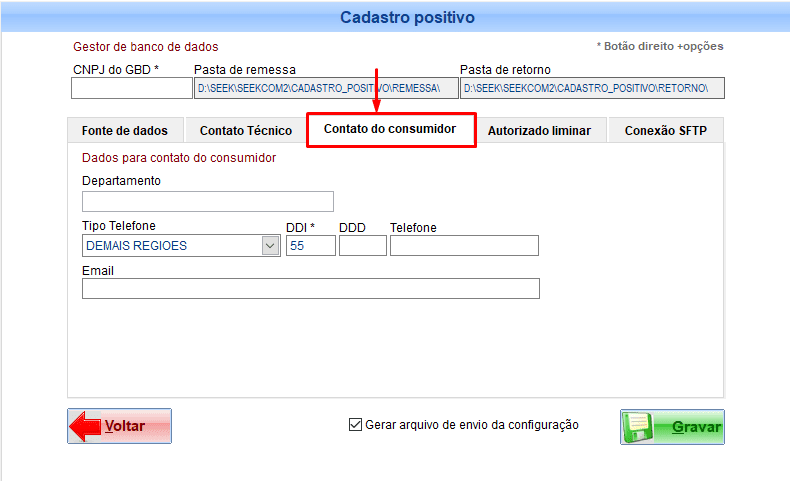Click the Voltar button label
The width and height of the screenshot is (790, 481).
125,426
